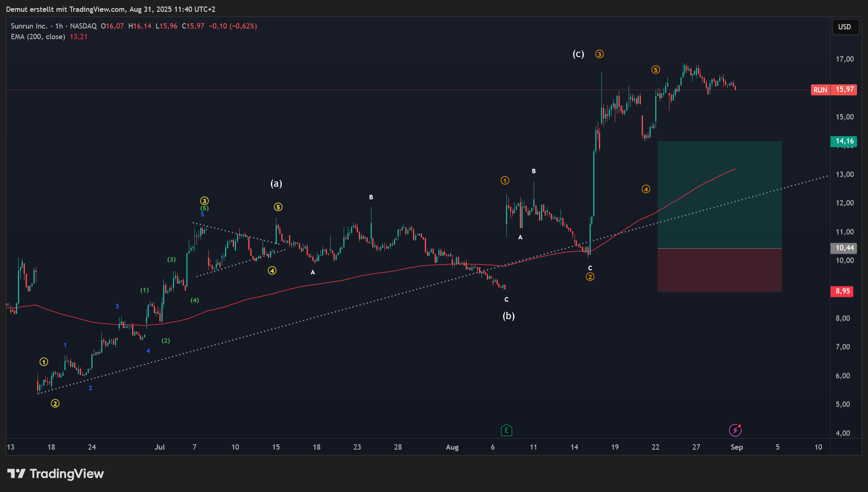Click the white (c) wave label
The height and width of the screenshot is (492, 868).
coord(578,54)
